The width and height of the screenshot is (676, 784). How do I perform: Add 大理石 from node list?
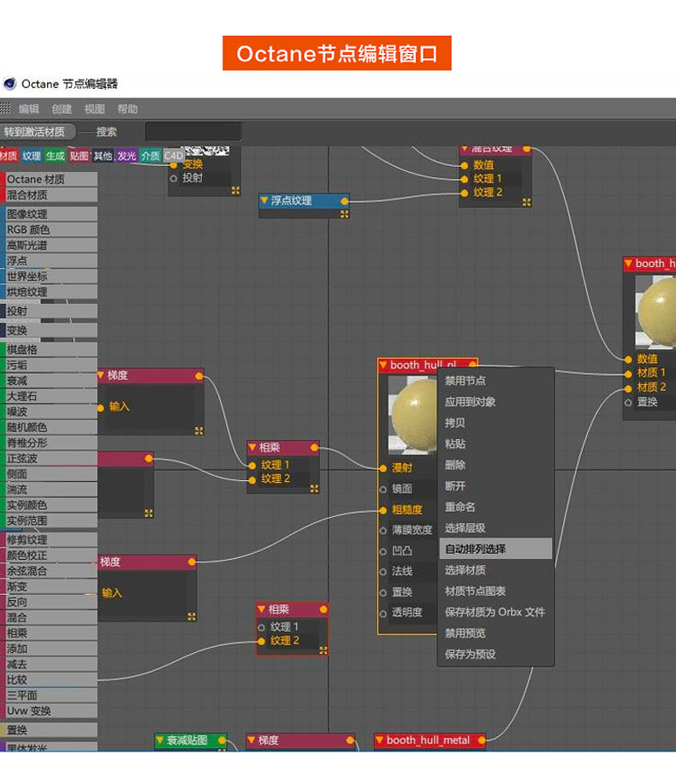click(x=49, y=396)
